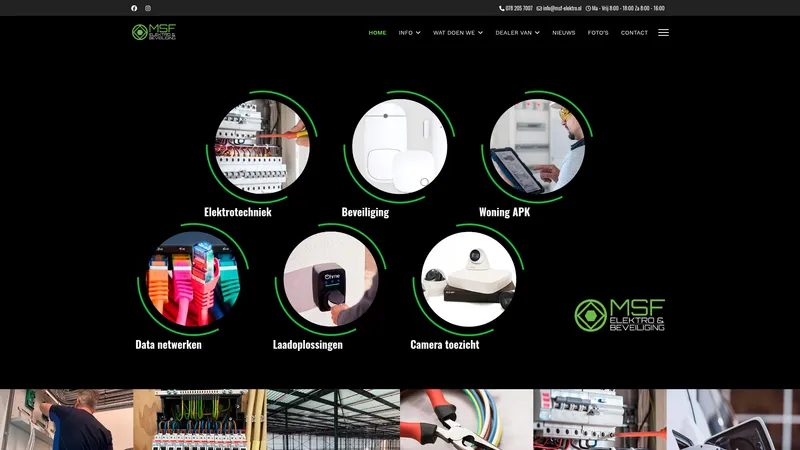Open the FOTO'S page
800x450 pixels.
pyautogui.click(x=598, y=33)
